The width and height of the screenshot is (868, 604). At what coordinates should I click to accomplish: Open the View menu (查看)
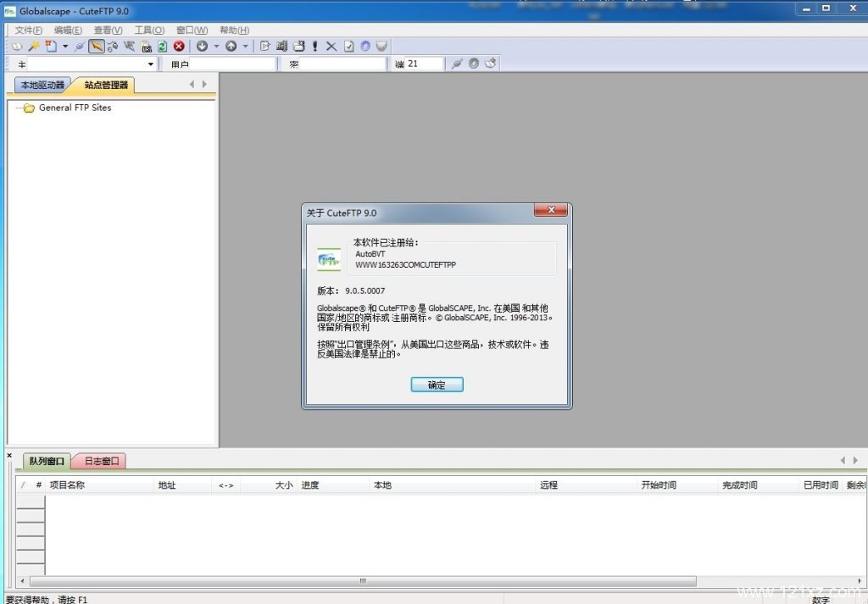tap(108, 30)
